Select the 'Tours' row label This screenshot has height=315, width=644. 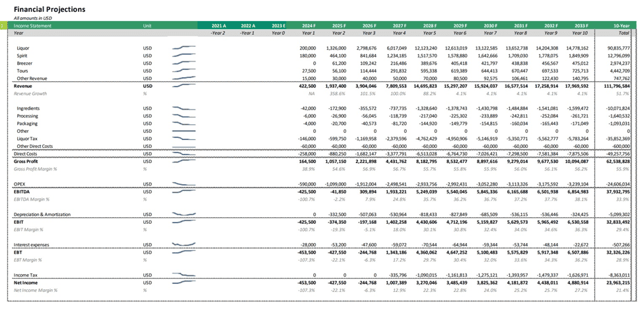click(22, 71)
